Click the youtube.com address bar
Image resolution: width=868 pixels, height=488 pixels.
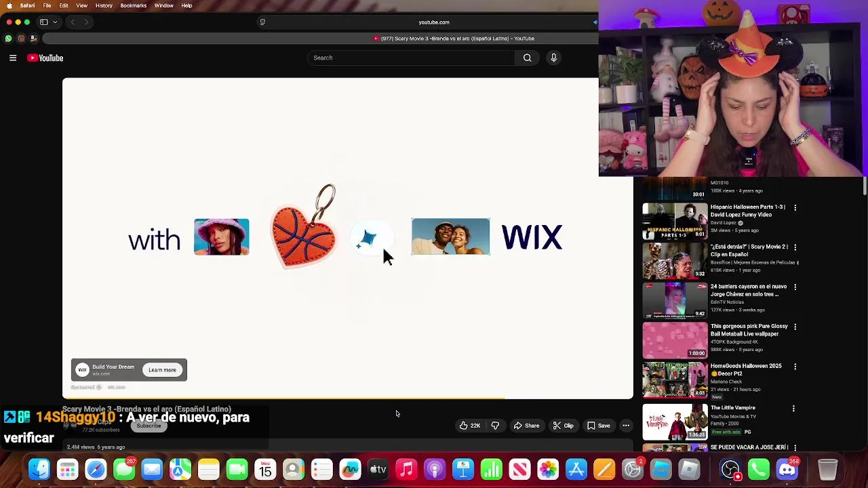434,22
